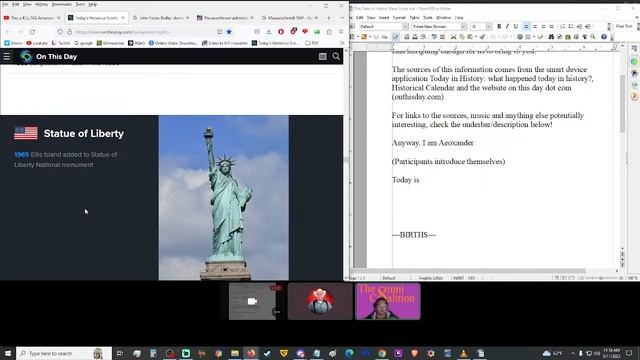The image size is (640, 360).
Task: Toggle Underline in OpenOffice Writer
Action: [516, 27]
